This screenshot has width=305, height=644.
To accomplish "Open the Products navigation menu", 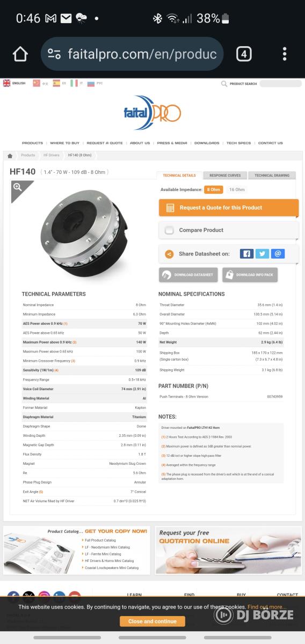I will pos(32,143).
